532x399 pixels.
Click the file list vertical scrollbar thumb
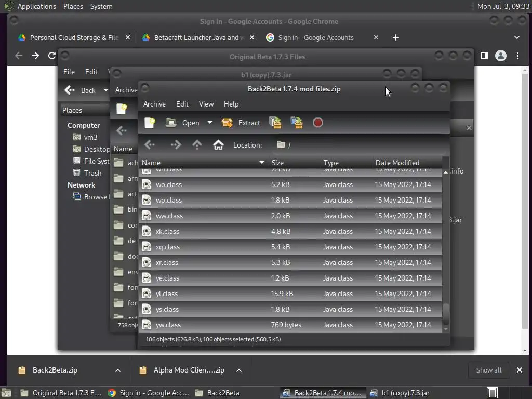pyautogui.click(x=446, y=314)
